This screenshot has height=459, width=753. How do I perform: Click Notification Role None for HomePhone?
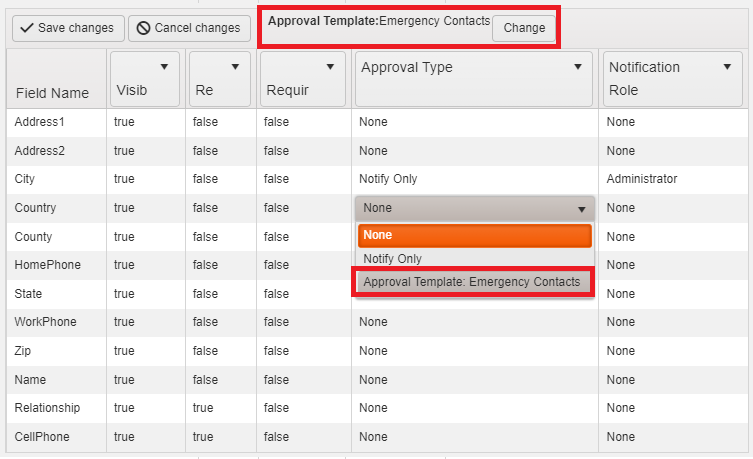[x=620, y=265]
